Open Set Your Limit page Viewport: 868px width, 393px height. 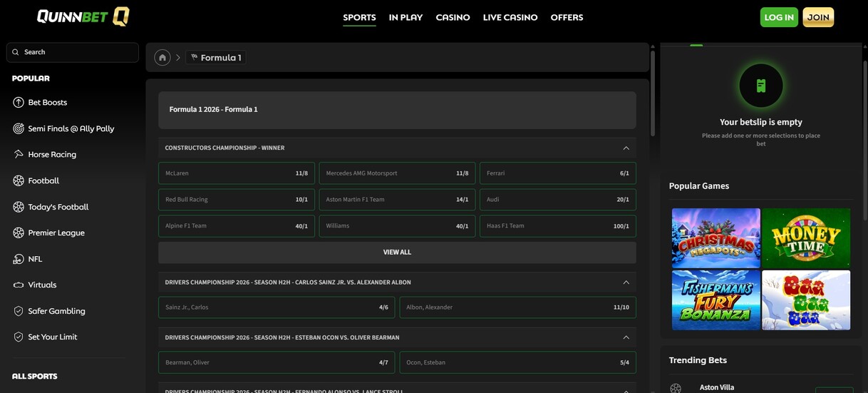53,337
